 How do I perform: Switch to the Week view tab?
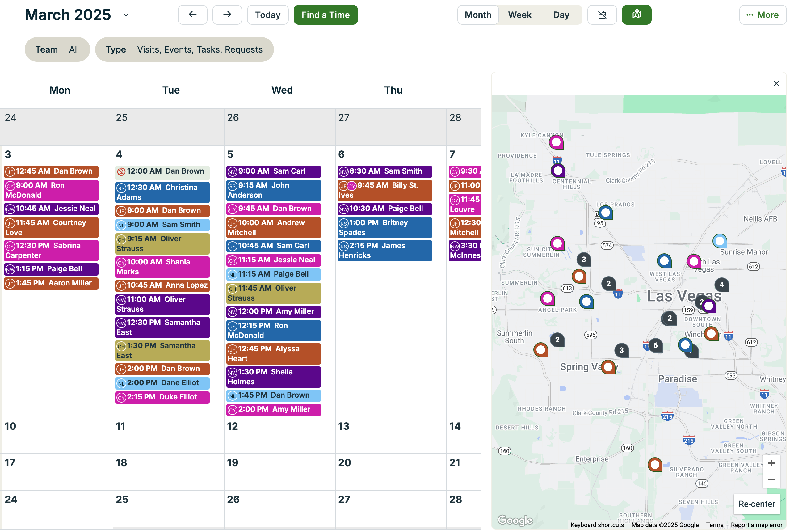[x=519, y=15]
